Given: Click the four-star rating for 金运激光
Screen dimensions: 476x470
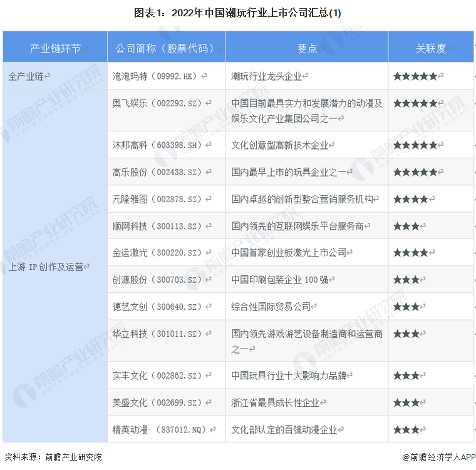Looking at the screenshot, I should click(x=411, y=252).
